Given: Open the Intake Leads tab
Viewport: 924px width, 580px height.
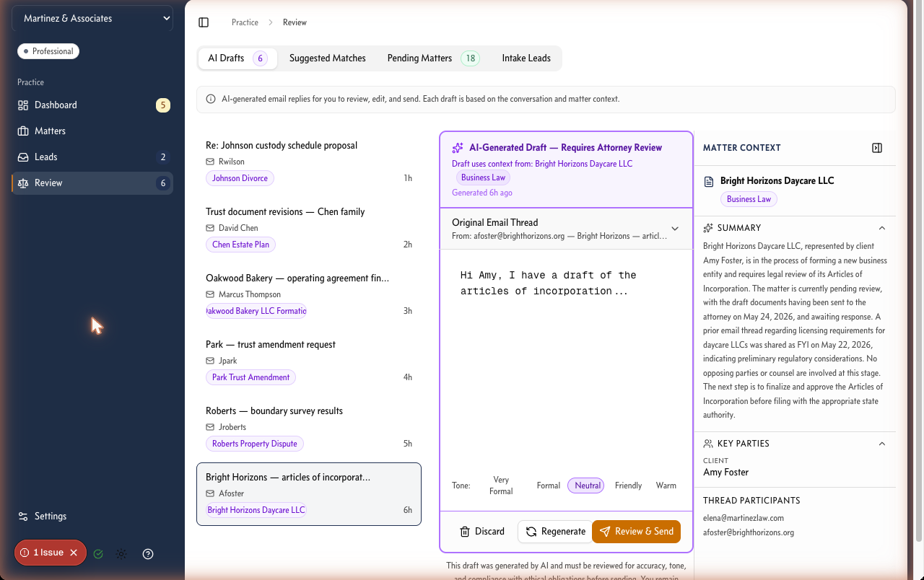Looking at the screenshot, I should tap(526, 58).
